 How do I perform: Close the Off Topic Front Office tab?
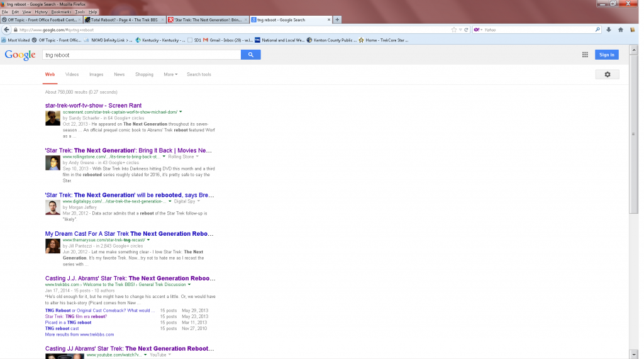click(79, 19)
